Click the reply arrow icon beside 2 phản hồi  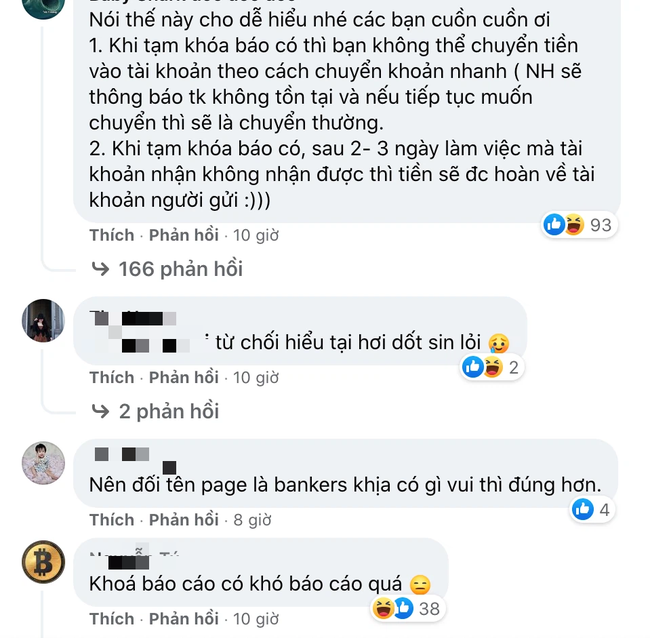point(100,412)
